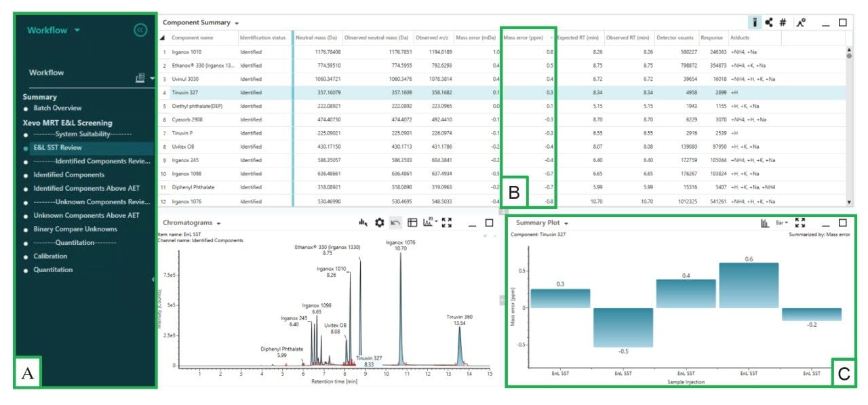Image resolution: width=868 pixels, height=405 pixels.
Task: Click the scroll-down arrow of component table
Action: click(850, 202)
